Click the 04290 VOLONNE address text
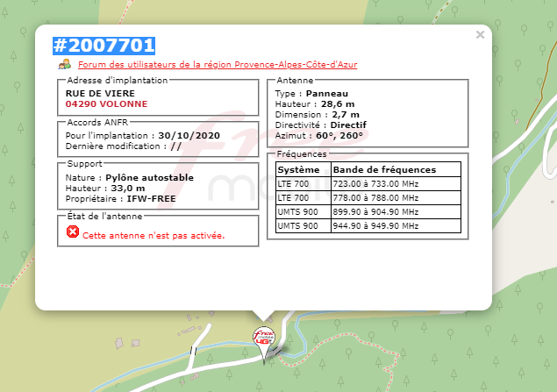557x392 pixels. click(107, 103)
